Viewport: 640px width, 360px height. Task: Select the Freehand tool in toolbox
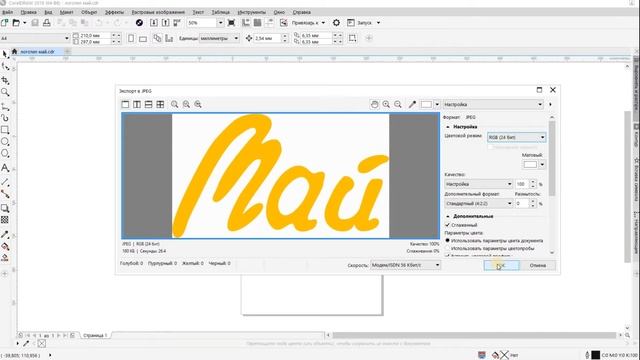[x=5, y=107]
